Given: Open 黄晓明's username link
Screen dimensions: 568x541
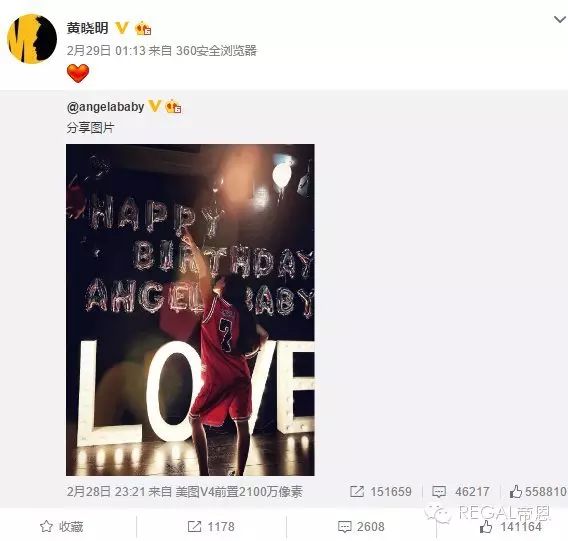Looking at the screenshot, I should click(87, 28).
